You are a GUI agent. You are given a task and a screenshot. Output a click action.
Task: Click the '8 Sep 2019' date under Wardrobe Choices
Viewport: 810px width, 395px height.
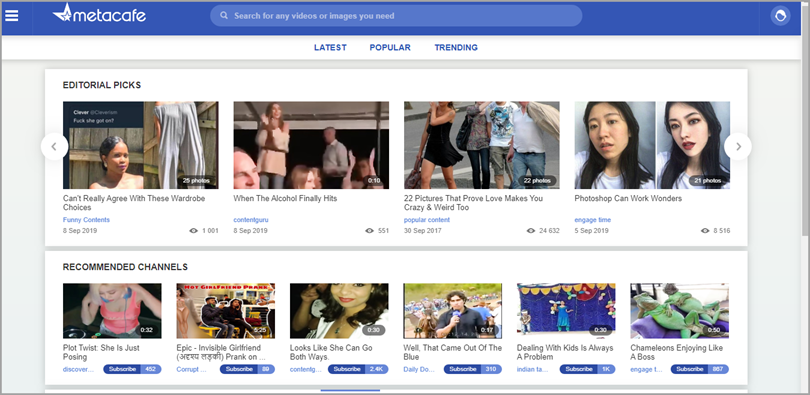point(80,231)
